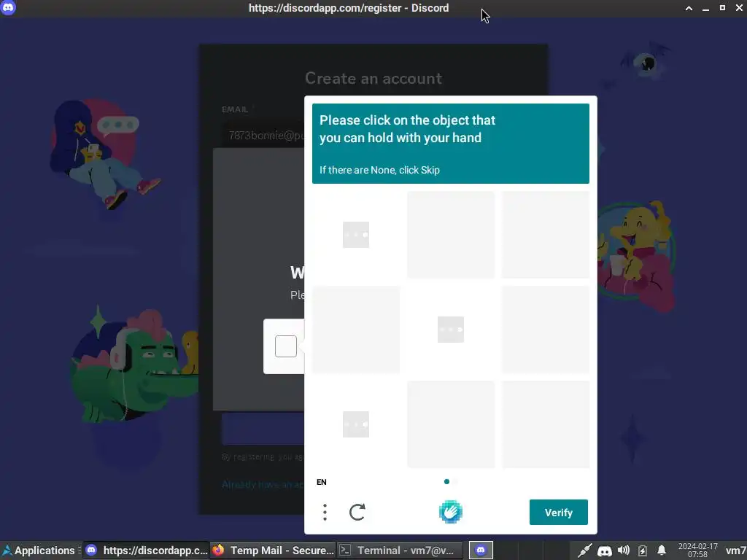Open the captcha three-dot options menu
747x560 pixels.
(x=325, y=513)
